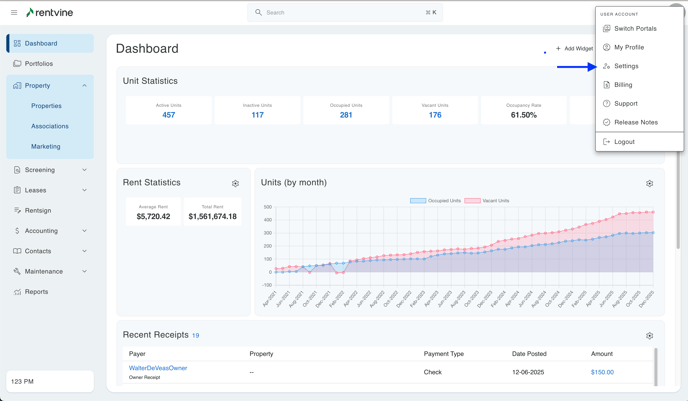Image resolution: width=688 pixels, height=401 pixels.
Task: Collapse the Property sidebar section
Action: 84,86
